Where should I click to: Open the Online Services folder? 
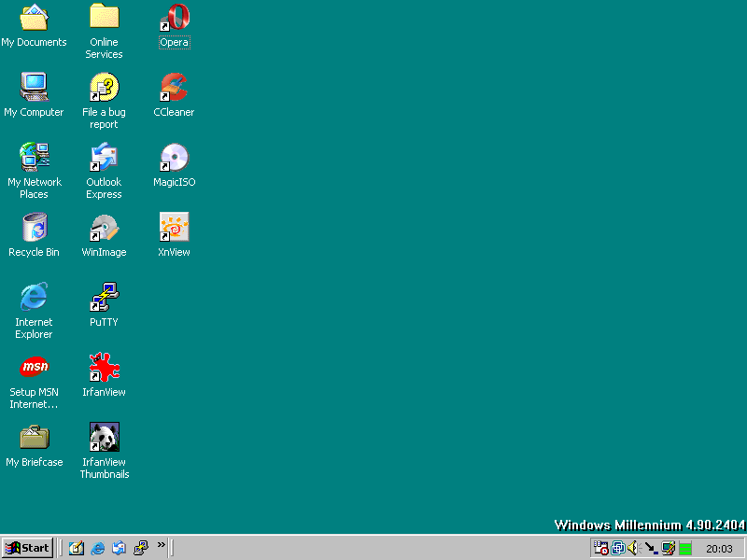104,19
